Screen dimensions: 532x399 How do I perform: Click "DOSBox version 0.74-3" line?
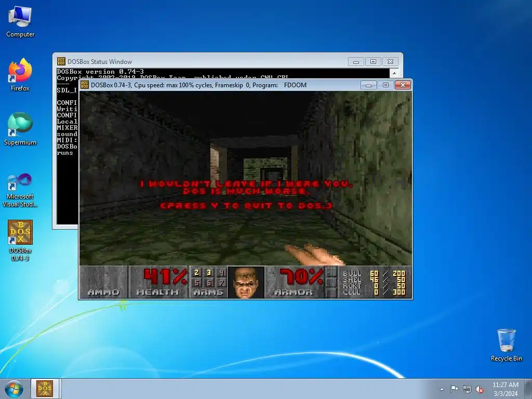100,72
